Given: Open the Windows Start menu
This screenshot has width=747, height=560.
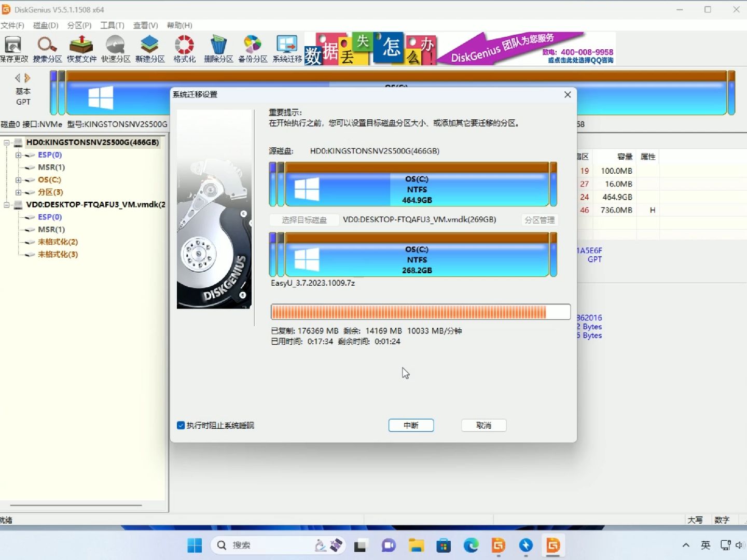Looking at the screenshot, I should (195, 545).
